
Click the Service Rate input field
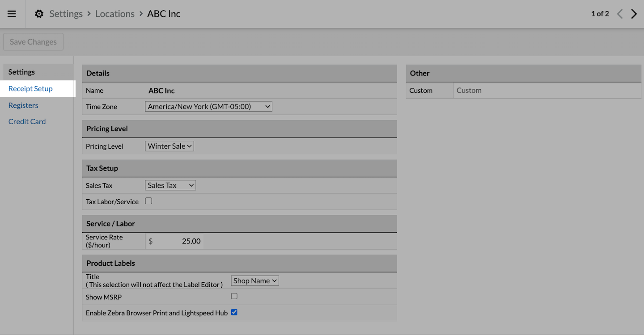click(179, 241)
